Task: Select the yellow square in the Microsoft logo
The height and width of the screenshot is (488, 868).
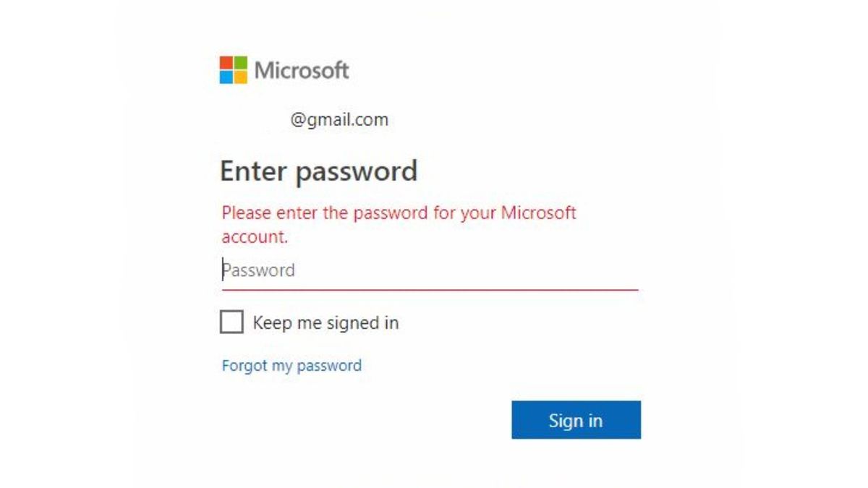Action: [x=241, y=77]
